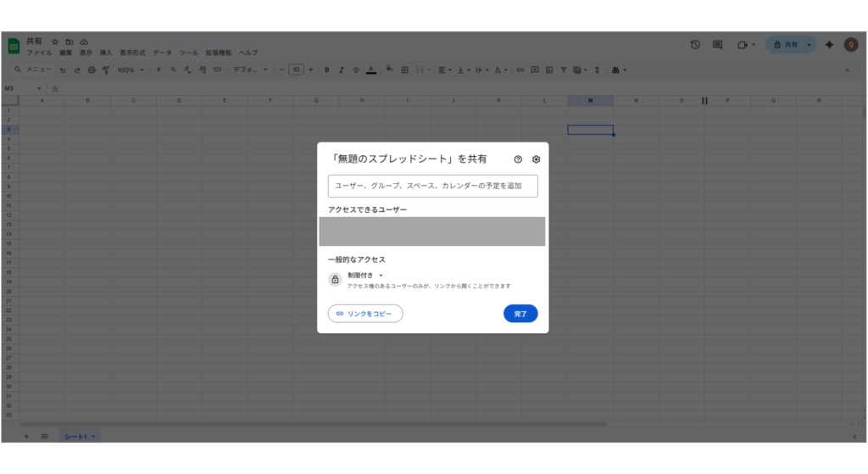Move the document with folder icon

pyautogui.click(x=70, y=42)
